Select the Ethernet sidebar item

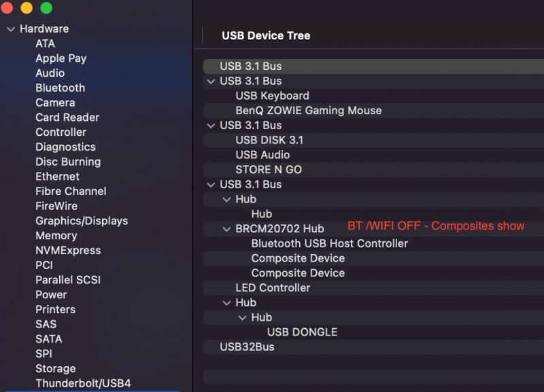click(x=57, y=177)
